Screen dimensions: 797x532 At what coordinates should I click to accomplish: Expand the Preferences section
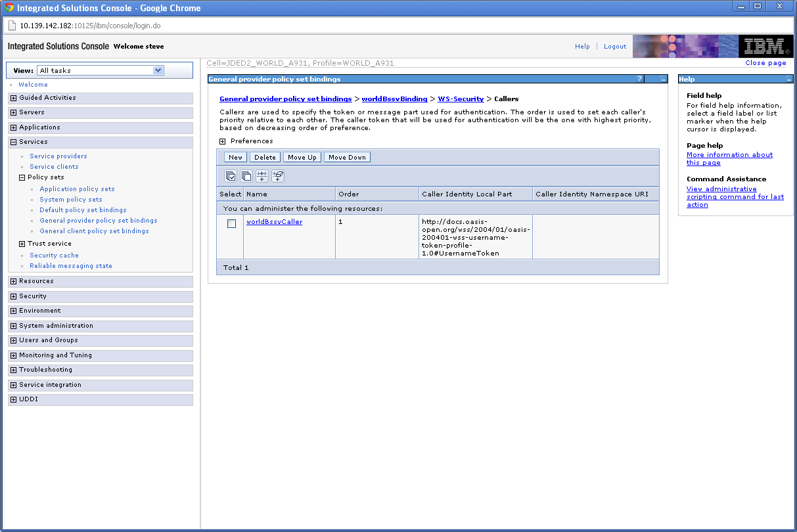(x=223, y=141)
